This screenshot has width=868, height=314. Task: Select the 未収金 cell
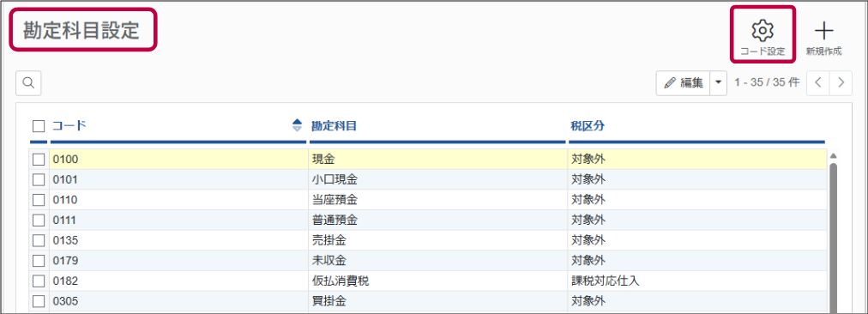(437, 260)
